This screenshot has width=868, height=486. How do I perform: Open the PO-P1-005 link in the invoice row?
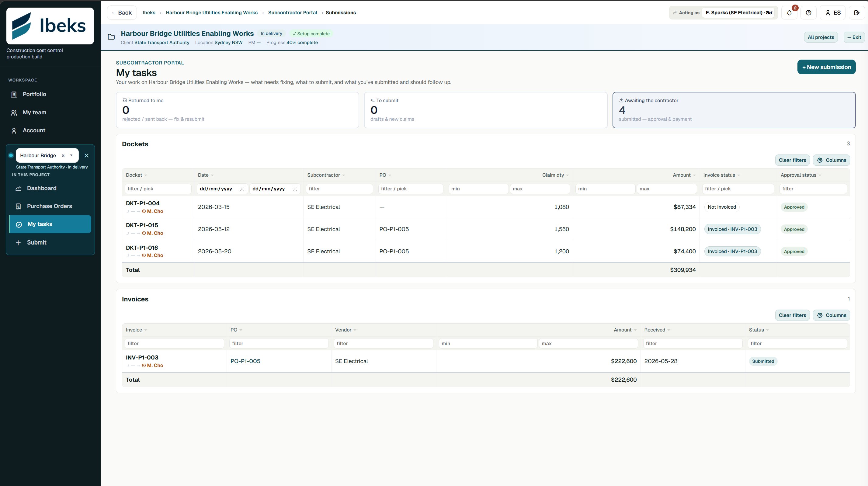(245, 361)
